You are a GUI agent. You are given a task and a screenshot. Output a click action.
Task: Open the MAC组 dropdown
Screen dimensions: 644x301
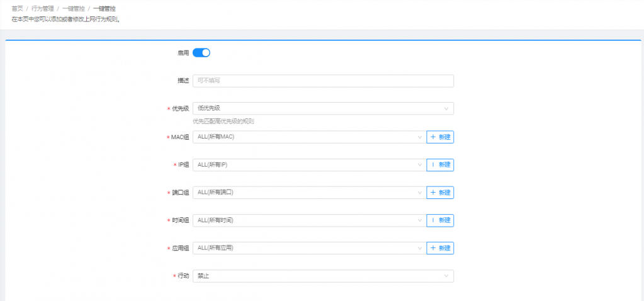[x=309, y=137]
